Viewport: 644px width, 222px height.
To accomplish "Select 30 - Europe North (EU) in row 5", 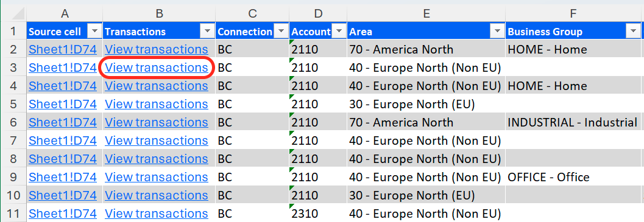I will coord(426,104).
